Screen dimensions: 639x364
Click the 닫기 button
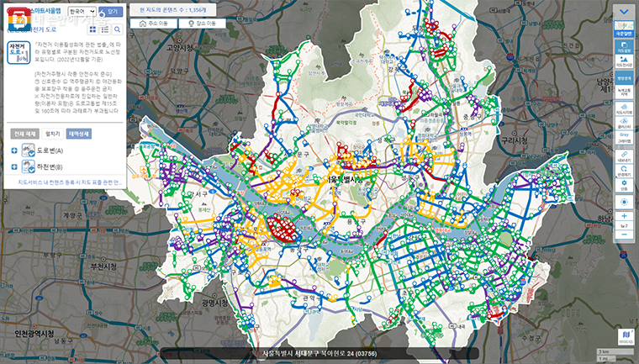click(x=110, y=12)
